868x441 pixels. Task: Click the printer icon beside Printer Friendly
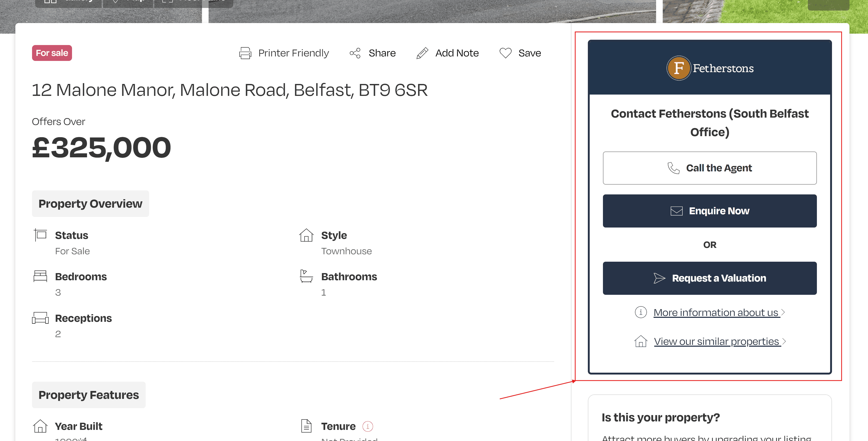tap(245, 53)
